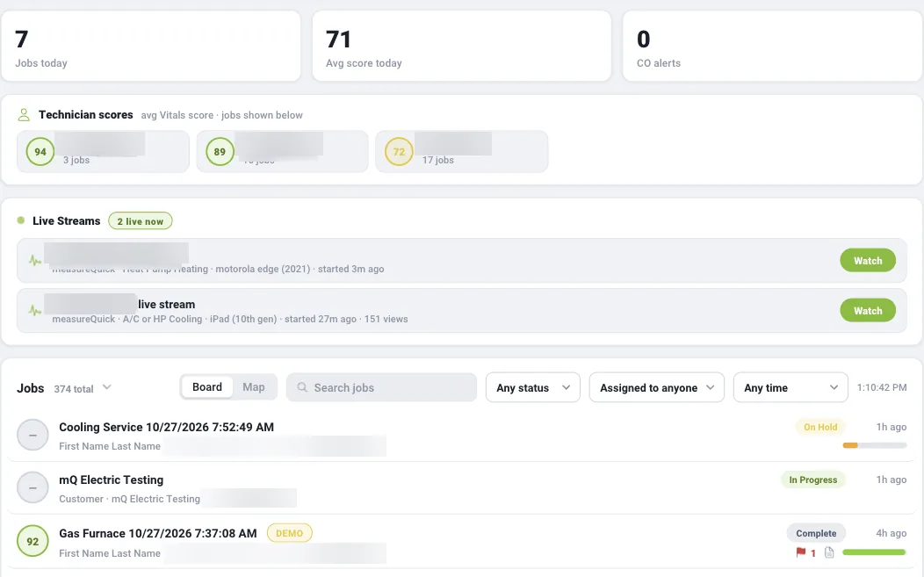924x577 pixels.
Task: Click the red flag icon on Gas Furnace job
Action: click(801, 552)
